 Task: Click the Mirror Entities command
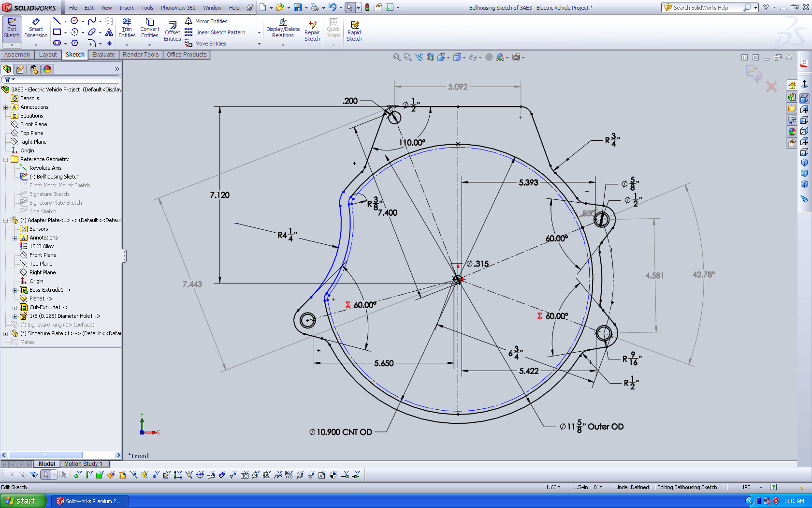[206, 21]
